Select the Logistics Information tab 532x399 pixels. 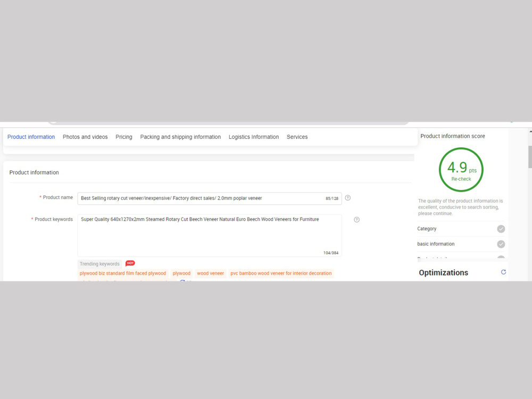click(254, 137)
